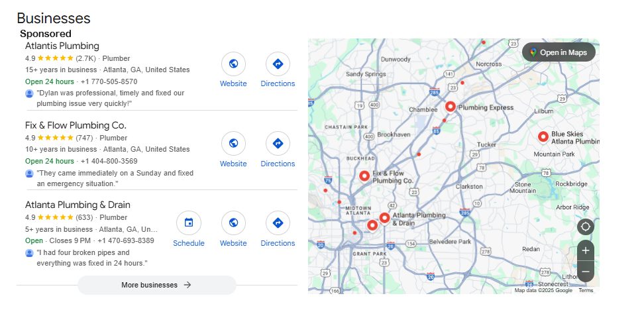This screenshot has height=310, width=644.
Task: Click map Terms link
Action: pos(586,290)
